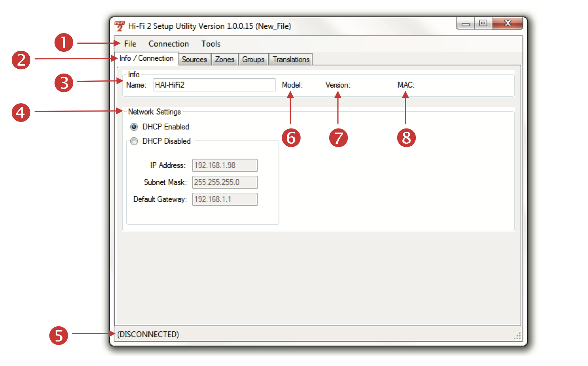Open the Connection menu
Screen dimensions: 588x366
tap(168, 44)
